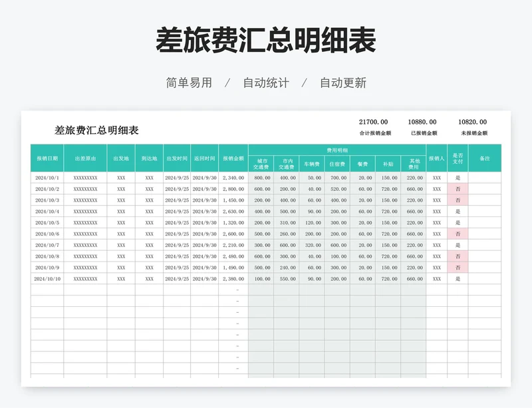Select the unreimbursed value 10820.00
532x408 pixels.
coord(473,122)
